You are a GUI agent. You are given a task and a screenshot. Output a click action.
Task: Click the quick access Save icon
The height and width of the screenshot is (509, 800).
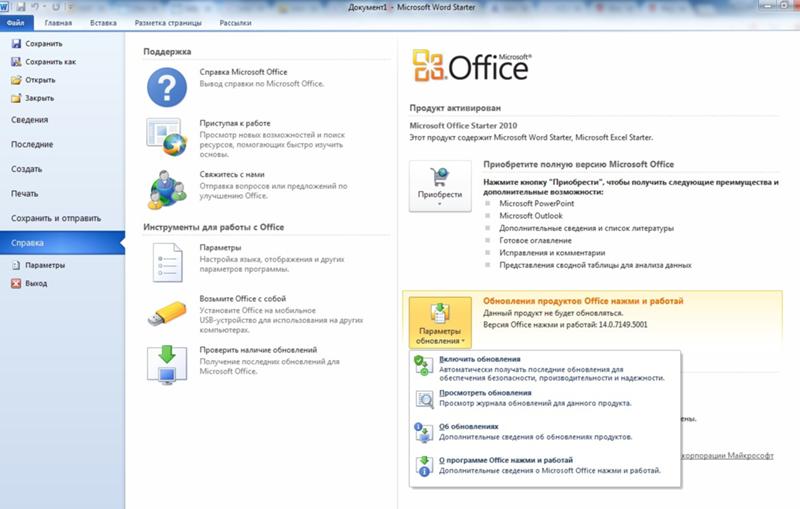pos(21,7)
